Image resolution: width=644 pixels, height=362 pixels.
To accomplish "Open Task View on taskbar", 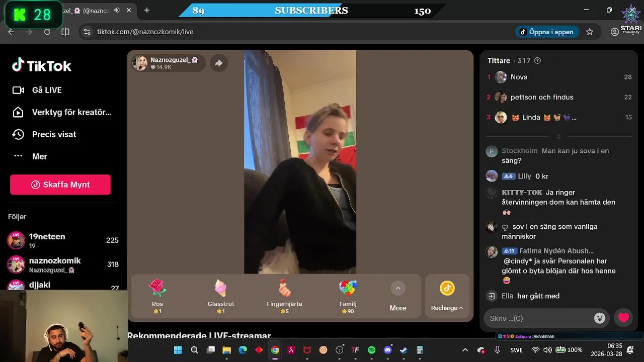I will pos(211,350).
